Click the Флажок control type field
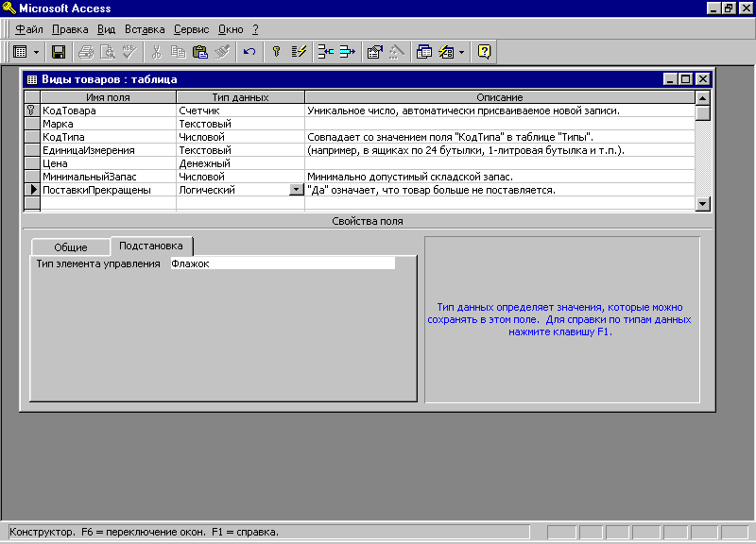The width and height of the screenshot is (756, 544). click(x=283, y=263)
